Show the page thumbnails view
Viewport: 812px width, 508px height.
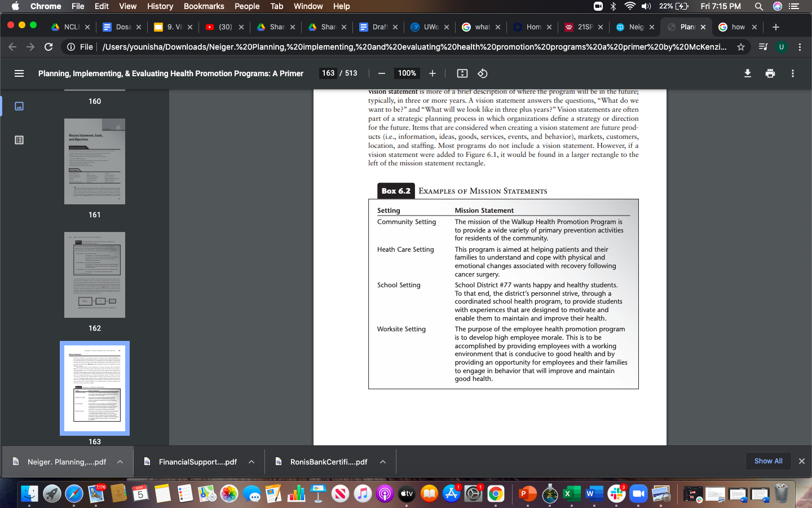19,106
